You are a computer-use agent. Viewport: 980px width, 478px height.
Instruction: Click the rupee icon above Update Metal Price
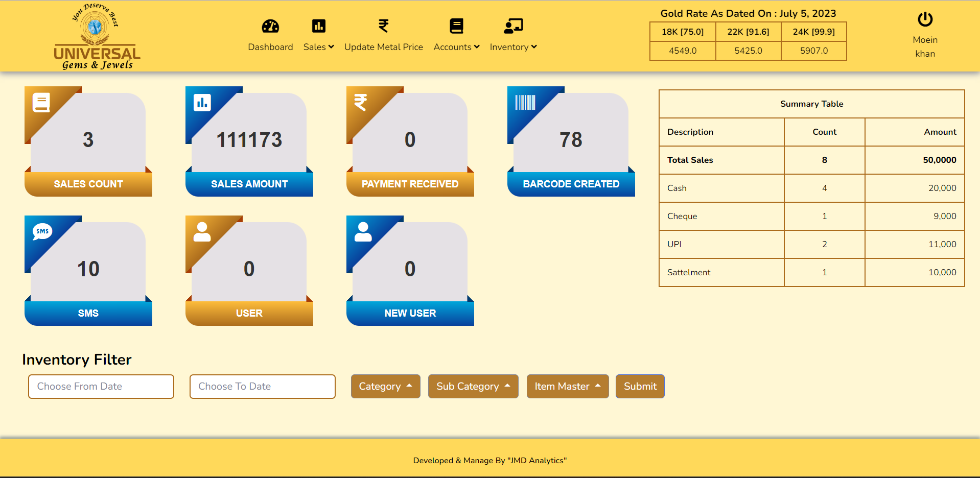click(x=383, y=26)
